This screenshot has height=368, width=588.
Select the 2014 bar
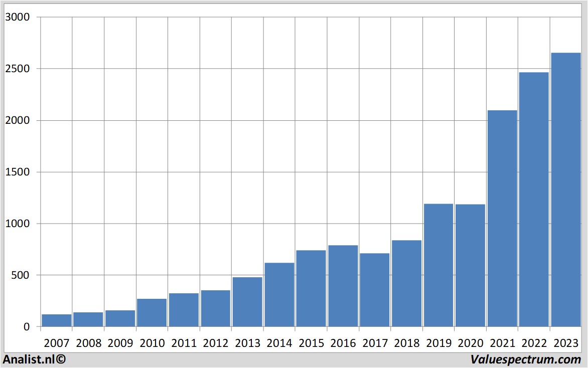[279, 294]
